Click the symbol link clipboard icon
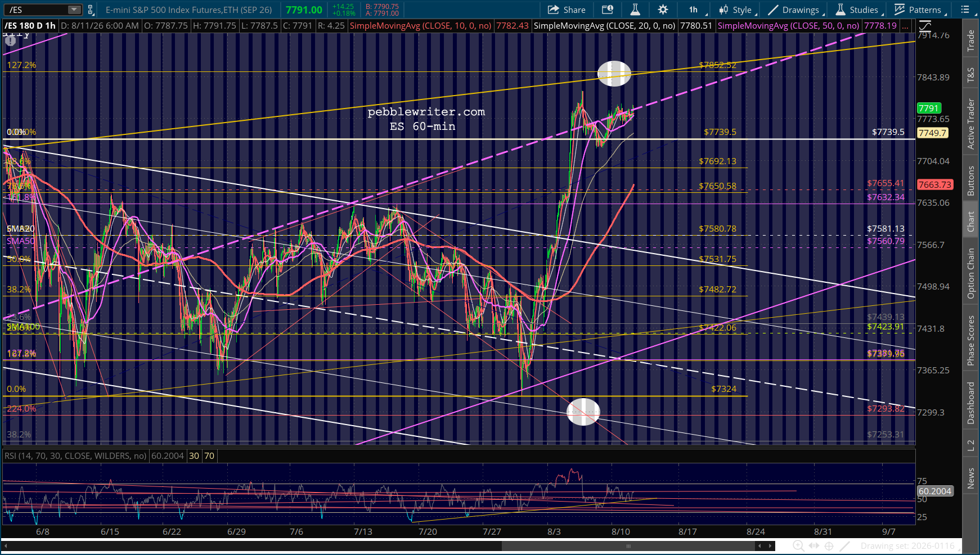 pyautogui.click(x=90, y=10)
